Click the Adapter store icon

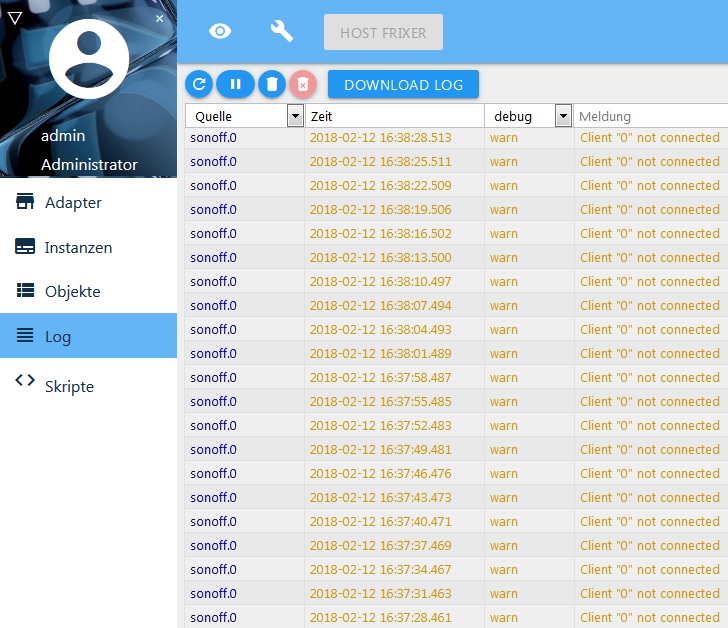click(x=25, y=201)
